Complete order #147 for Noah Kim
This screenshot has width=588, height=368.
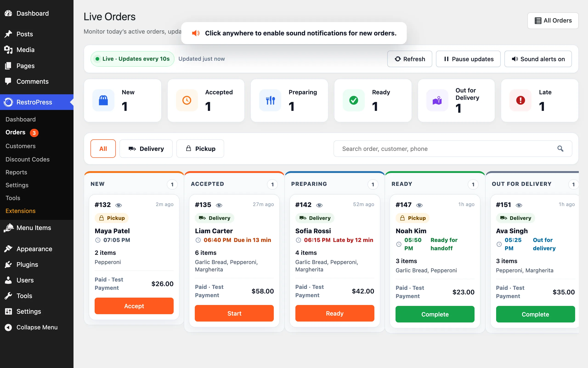click(x=435, y=314)
